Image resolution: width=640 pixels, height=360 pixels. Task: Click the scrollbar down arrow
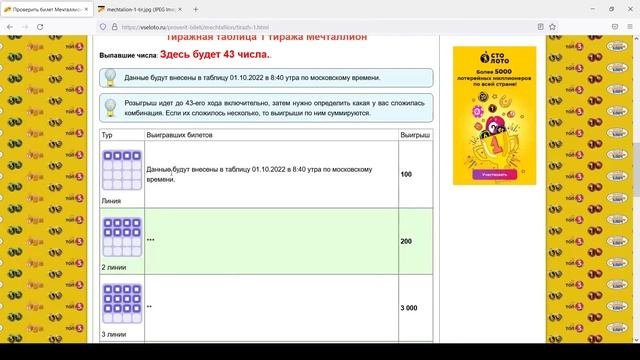pyautogui.click(x=636, y=340)
